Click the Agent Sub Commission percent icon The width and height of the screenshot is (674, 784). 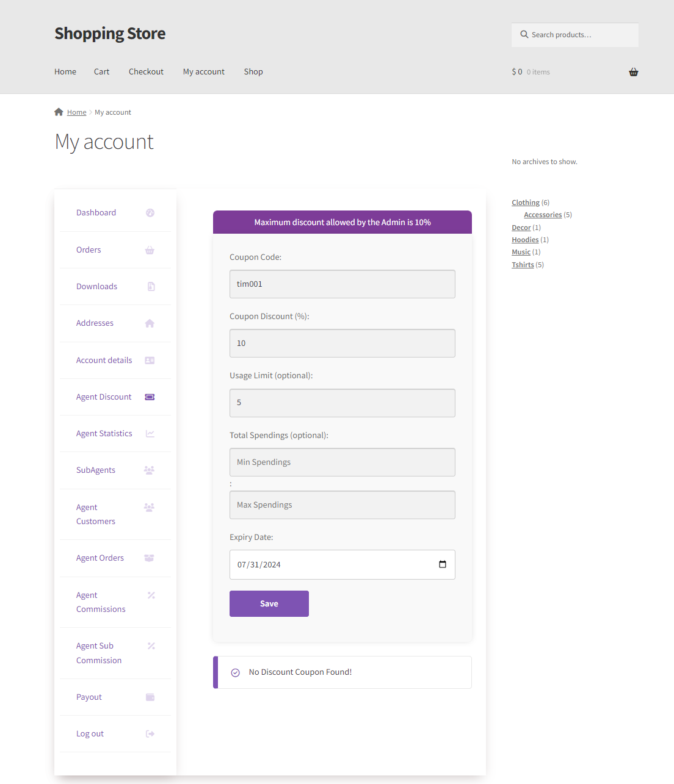151,646
